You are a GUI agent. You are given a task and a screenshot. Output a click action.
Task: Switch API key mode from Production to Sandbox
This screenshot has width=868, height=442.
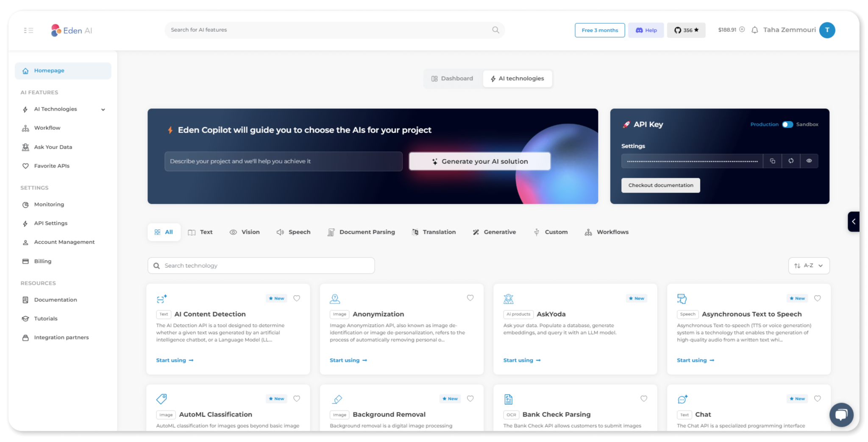click(x=787, y=124)
